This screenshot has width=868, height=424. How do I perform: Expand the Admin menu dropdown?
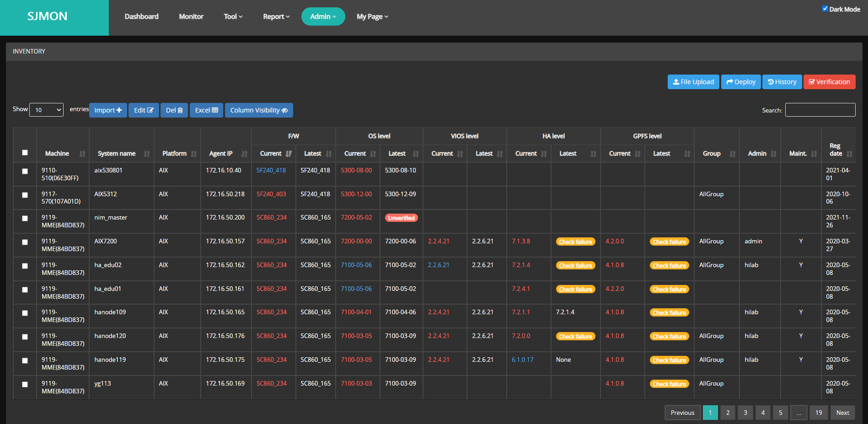[323, 16]
